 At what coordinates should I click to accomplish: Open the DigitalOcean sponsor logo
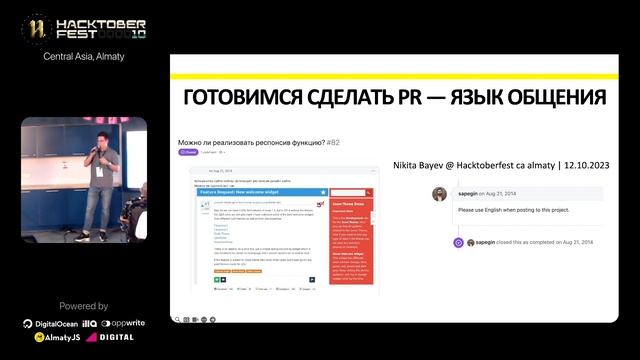51,324
